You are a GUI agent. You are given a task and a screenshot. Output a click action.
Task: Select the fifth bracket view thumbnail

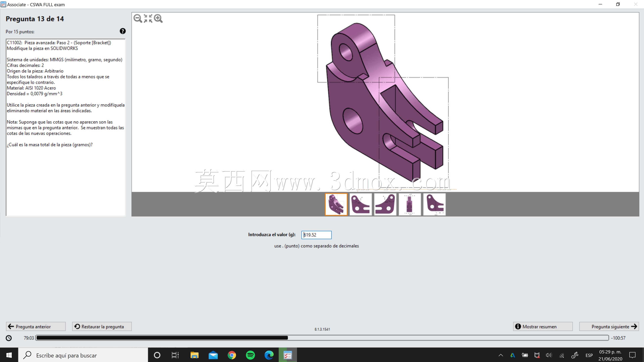[x=434, y=204]
